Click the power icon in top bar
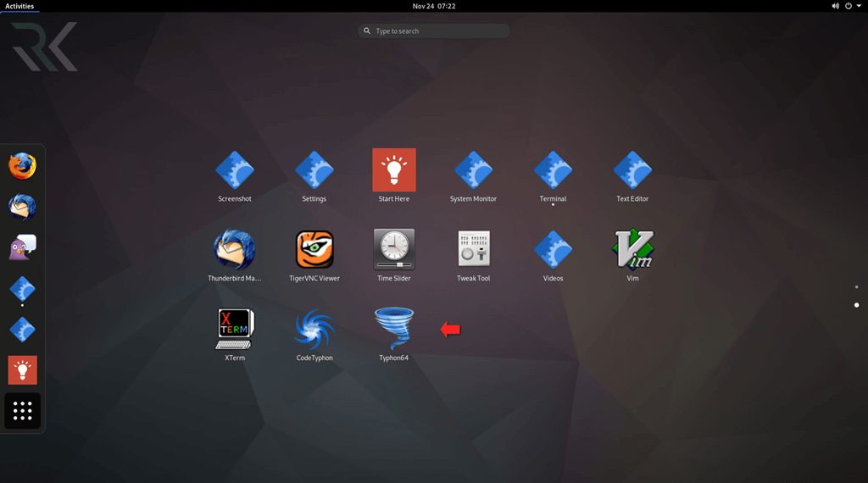 pos(848,6)
